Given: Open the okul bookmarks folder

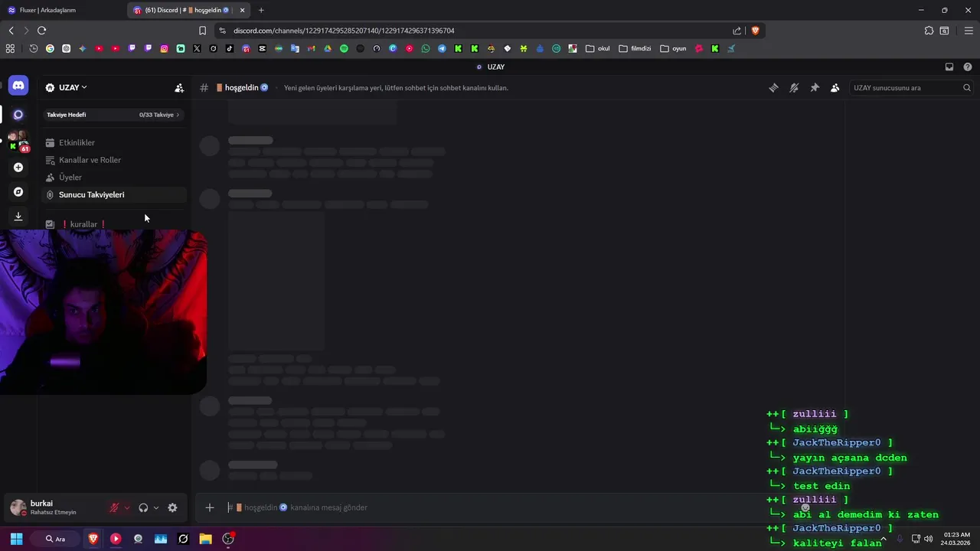Looking at the screenshot, I should pos(598,48).
